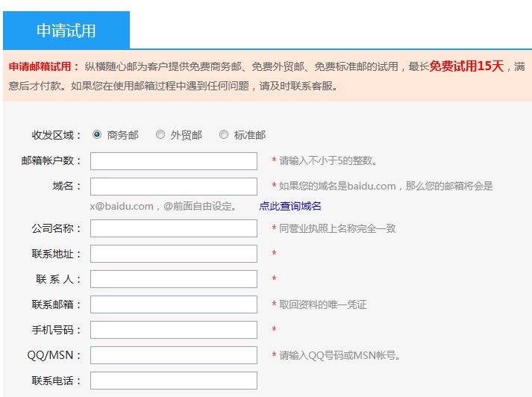Select the 商务邮 radio button
The height and width of the screenshot is (397, 532).
pos(97,135)
